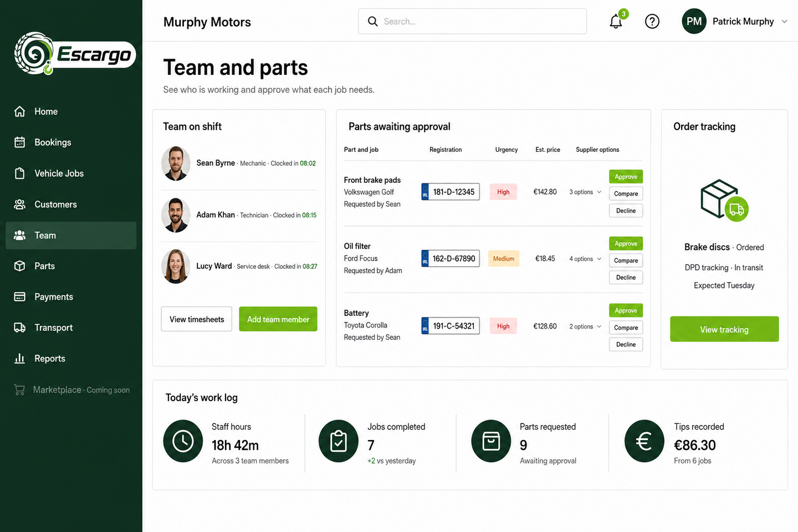Screen dimensions: 798x532
Task: Decline the Oil filter request
Action: tap(626, 278)
